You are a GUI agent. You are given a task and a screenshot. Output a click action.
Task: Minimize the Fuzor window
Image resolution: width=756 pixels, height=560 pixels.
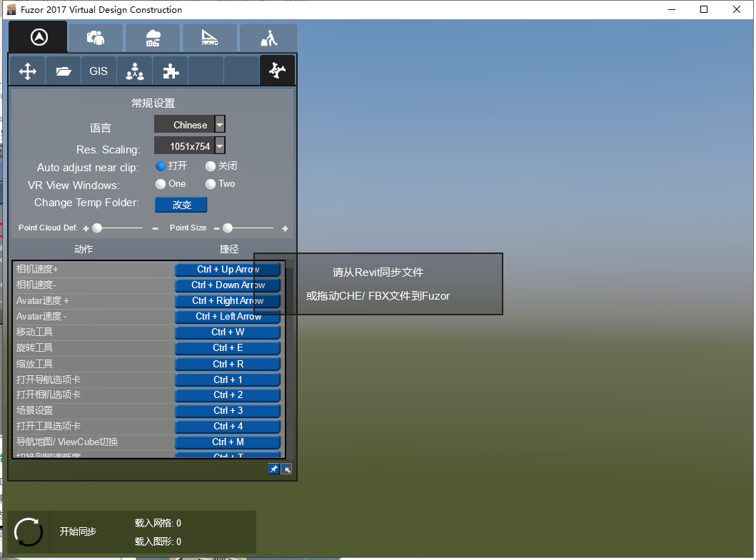coord(672,10)
